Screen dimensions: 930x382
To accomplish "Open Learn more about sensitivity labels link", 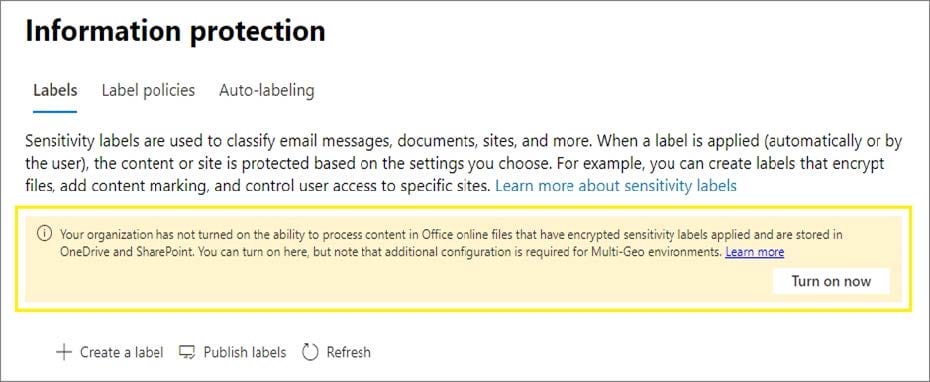I will (616, 186).
